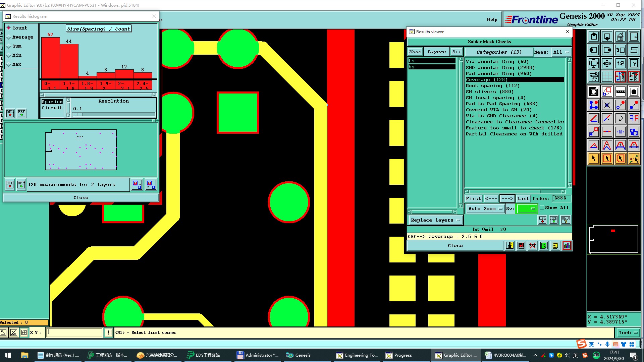
Task: Click the delete feature X icon
Action: point(607,105)
